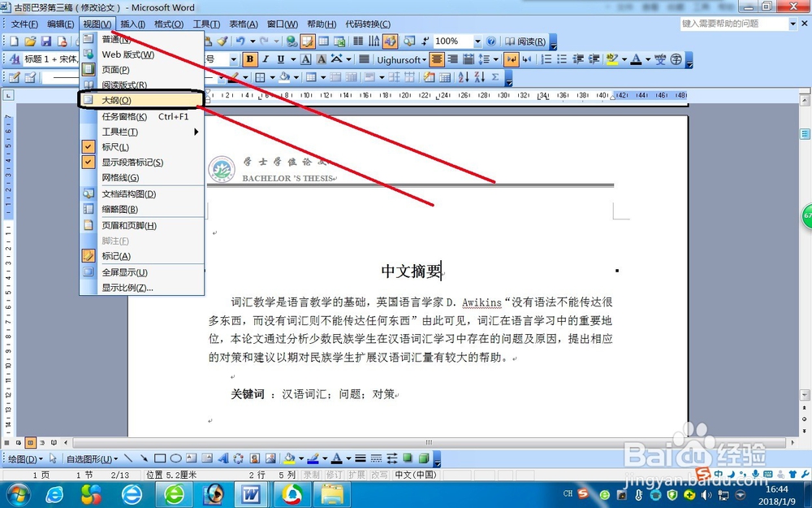The height and width of the screenshot is (508, 812).
Task: Decrease paragraph indent
Action: (x=578, y=59)
